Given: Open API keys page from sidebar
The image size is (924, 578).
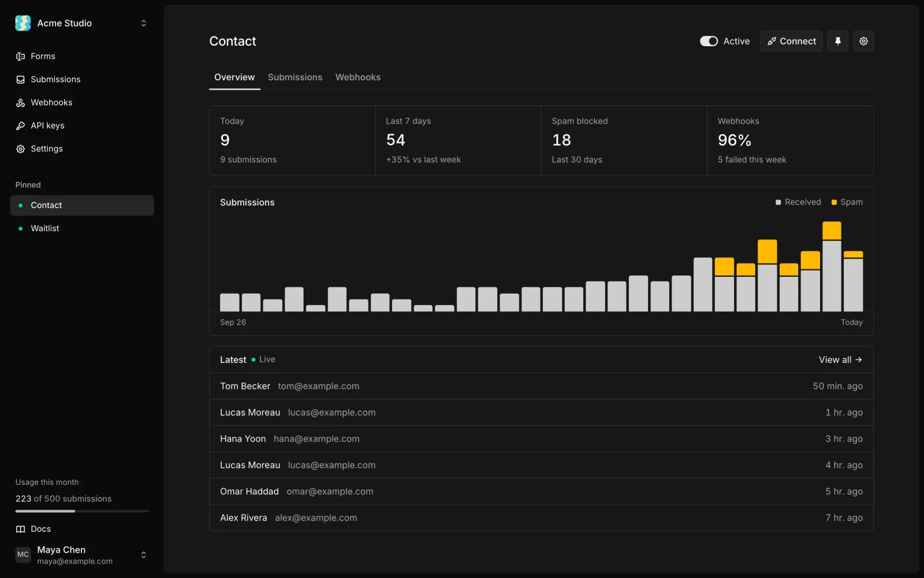Looking at the screenshot, I should (x=82, y=125).
